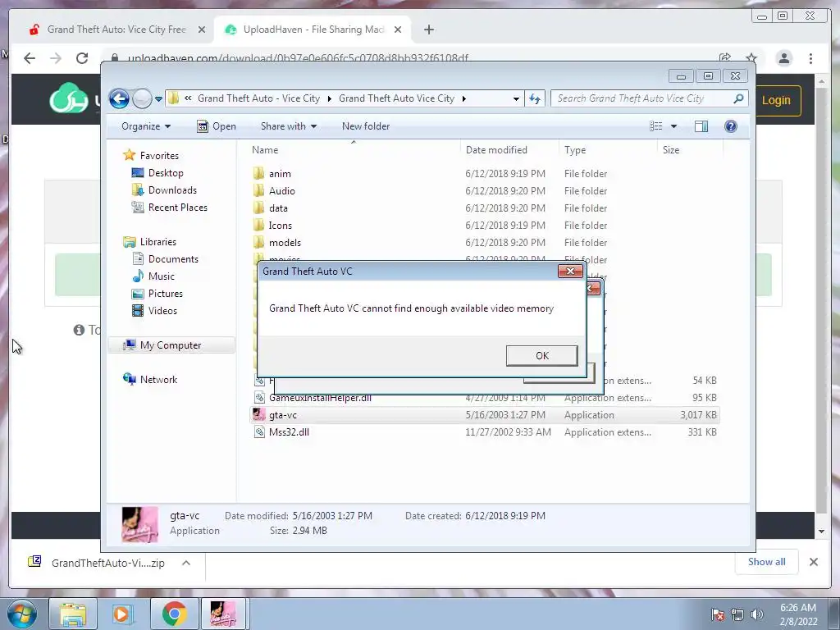Screen dimensions: 840x630
Task: Select Favorites in the navigation pane
Action: point(159,156)
